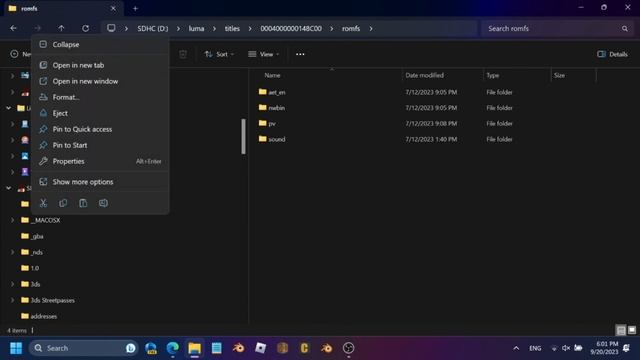Toggle the Details pane button
The width and height of the screenshot is (640, 360).
[x=612, y=54]
